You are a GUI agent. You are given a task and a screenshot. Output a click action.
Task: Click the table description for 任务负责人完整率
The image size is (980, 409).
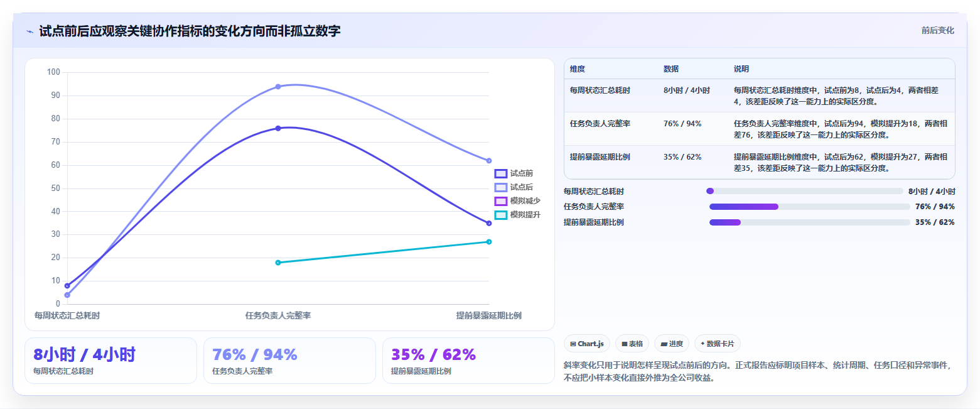pos(841,129)
